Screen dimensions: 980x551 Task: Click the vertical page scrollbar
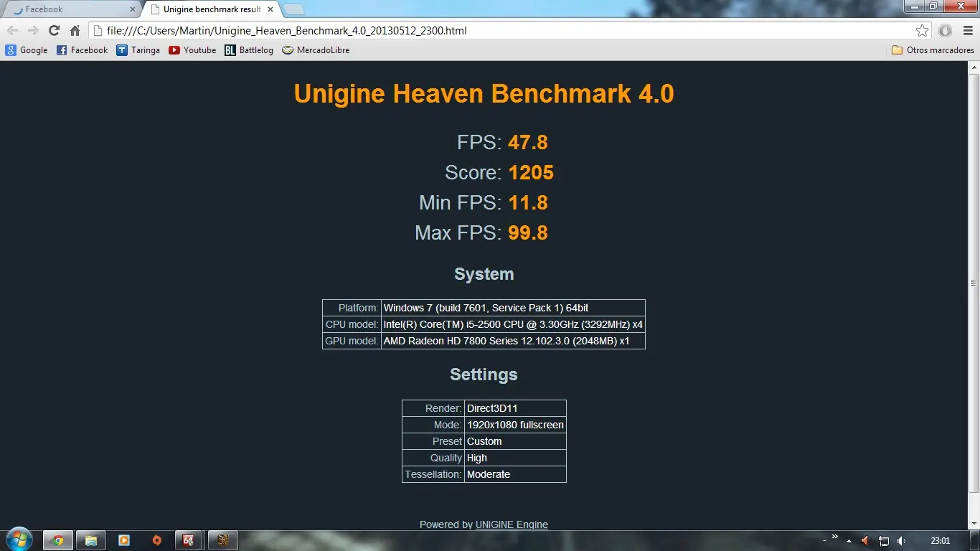point(974,283)
